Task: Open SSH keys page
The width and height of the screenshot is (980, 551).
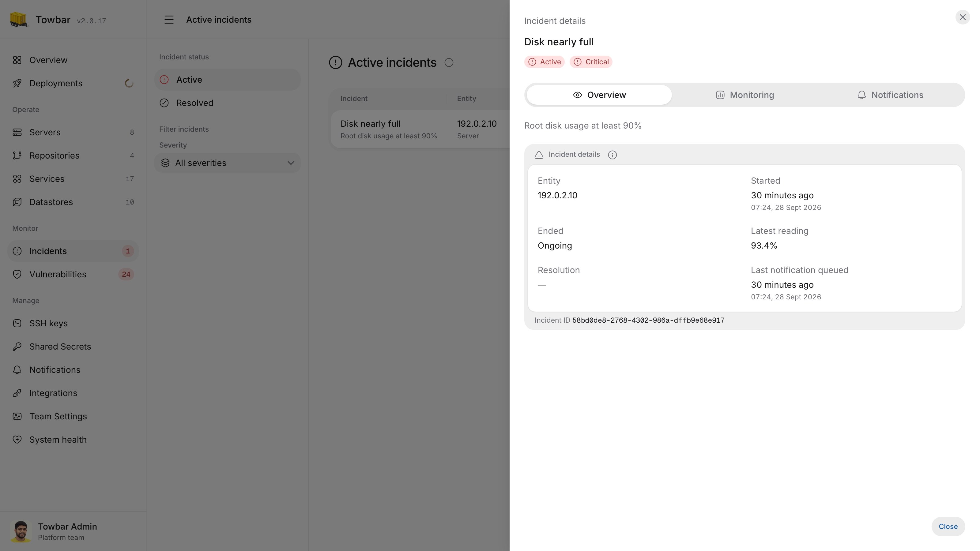Action: (73, 323)
